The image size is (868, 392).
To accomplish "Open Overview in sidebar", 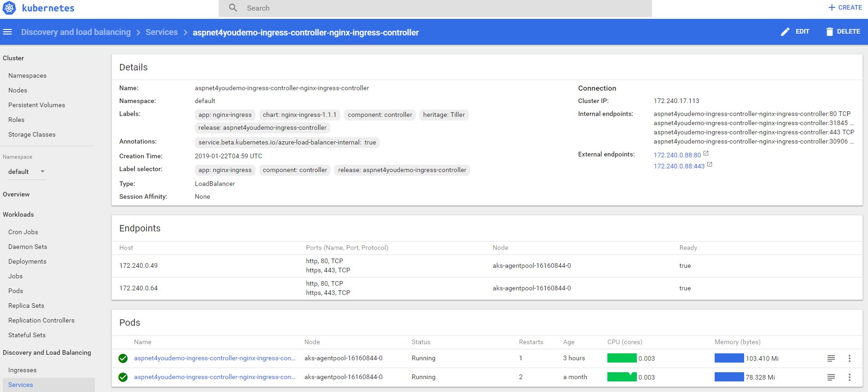I will pos(16,194).
